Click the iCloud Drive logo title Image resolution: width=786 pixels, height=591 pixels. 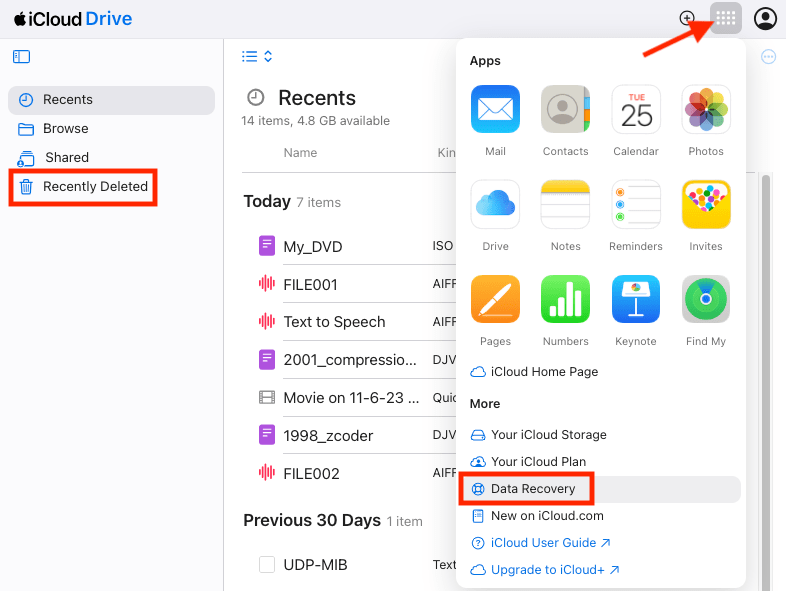[x=73, y=19]
